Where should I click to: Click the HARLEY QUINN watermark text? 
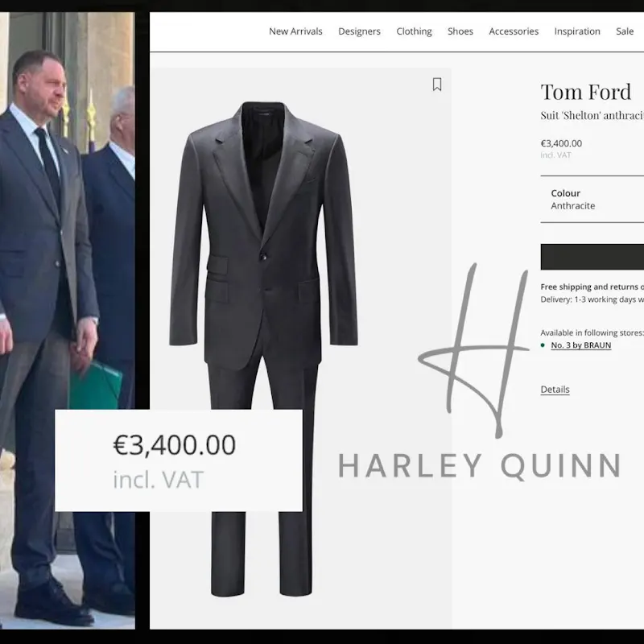point(479,465)
